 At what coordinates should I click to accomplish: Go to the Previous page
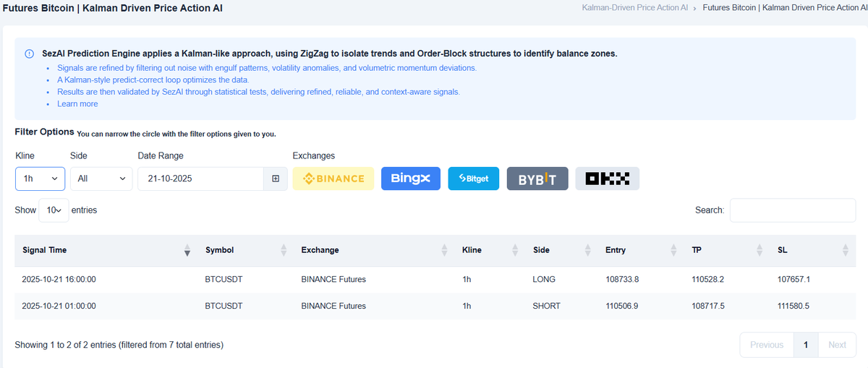click(x=767, y=345)
